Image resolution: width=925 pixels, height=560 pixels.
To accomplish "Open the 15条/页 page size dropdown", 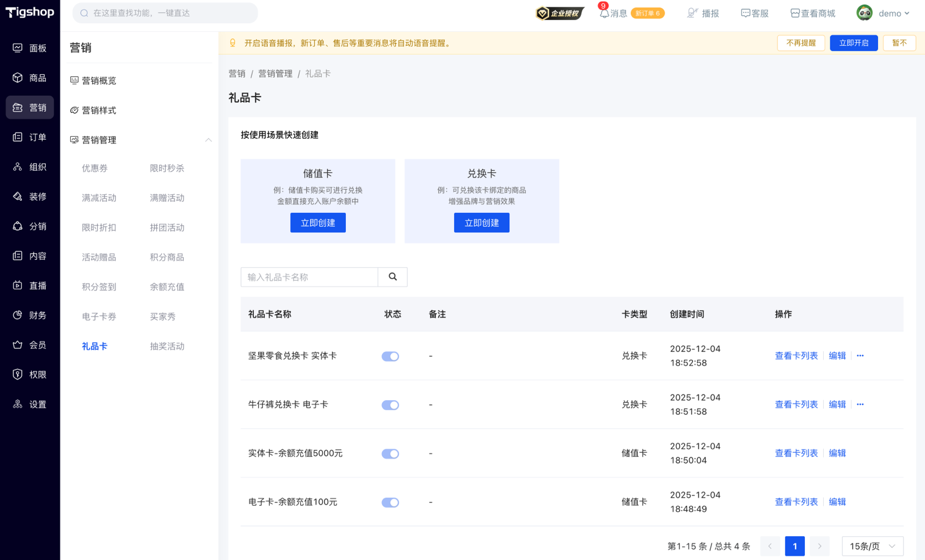I will pos(873,546).
